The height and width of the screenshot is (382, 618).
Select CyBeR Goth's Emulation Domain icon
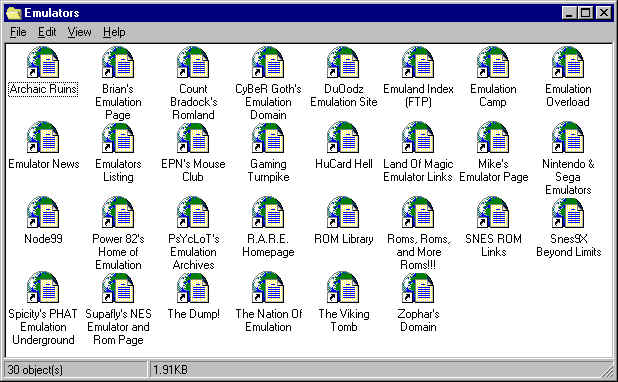coord(268,62)
